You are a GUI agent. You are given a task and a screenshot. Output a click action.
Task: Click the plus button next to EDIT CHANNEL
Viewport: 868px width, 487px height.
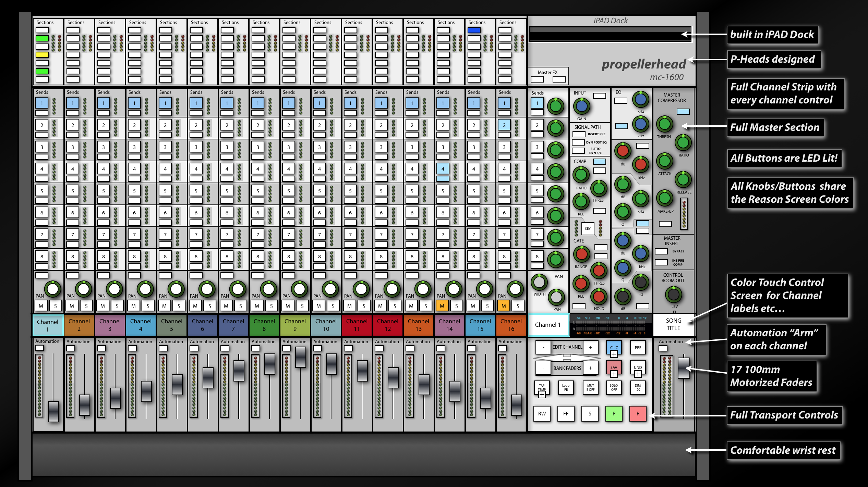tap(591, 347)
